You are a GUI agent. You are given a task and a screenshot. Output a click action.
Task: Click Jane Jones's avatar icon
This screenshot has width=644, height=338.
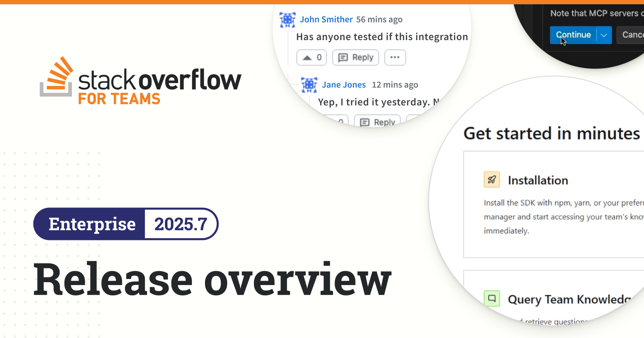point(309,85)
